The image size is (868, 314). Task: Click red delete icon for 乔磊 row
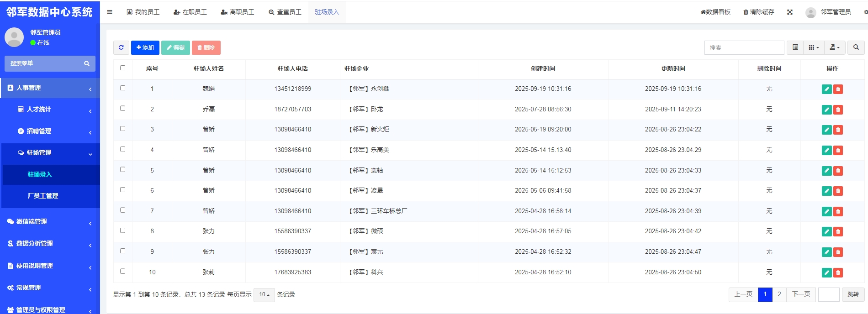point(838,110)
